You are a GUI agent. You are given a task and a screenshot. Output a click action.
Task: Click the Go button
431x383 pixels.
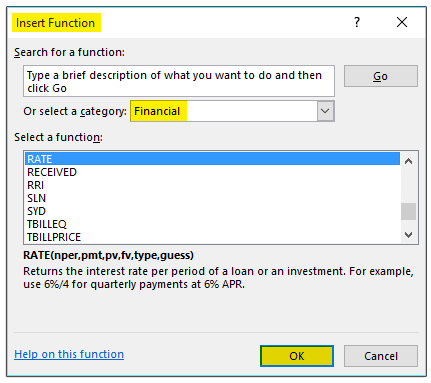[381, 76]
